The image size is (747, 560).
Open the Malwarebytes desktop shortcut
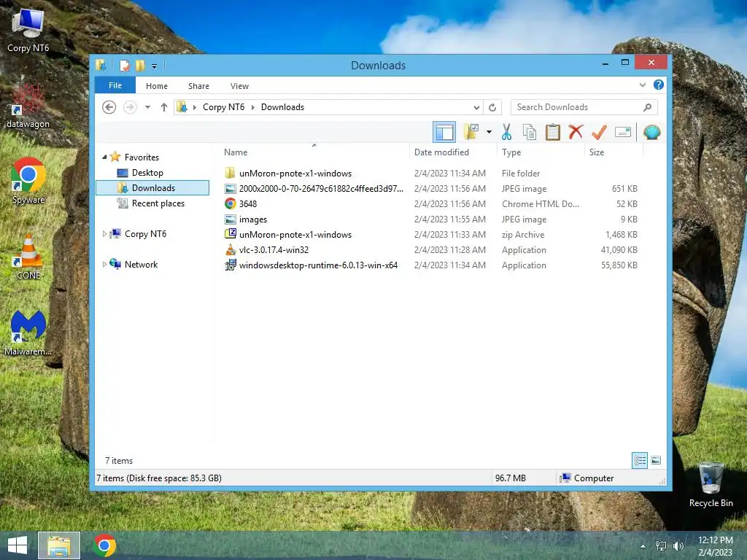(28, 332)
